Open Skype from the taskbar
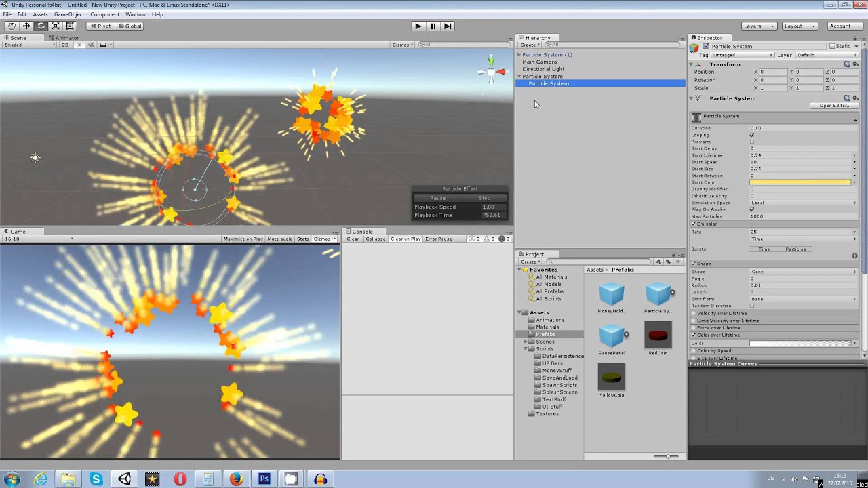The height and width of the screenshot is (488, 868). pyautogui.click(x=96, y=479)
